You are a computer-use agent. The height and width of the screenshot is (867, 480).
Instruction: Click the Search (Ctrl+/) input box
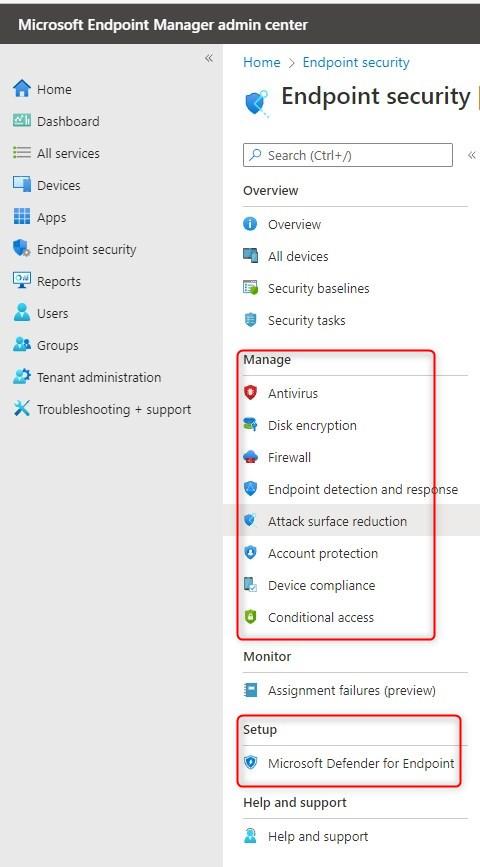tap(348, 155)
